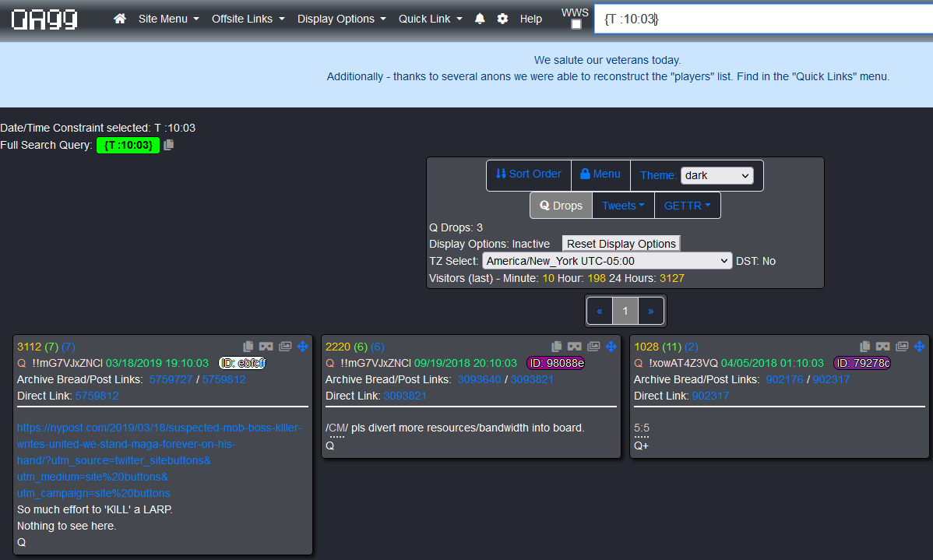Click the Sort Order button
The image size is (933, 560).
pyautogui.click(x=528, y=174)
